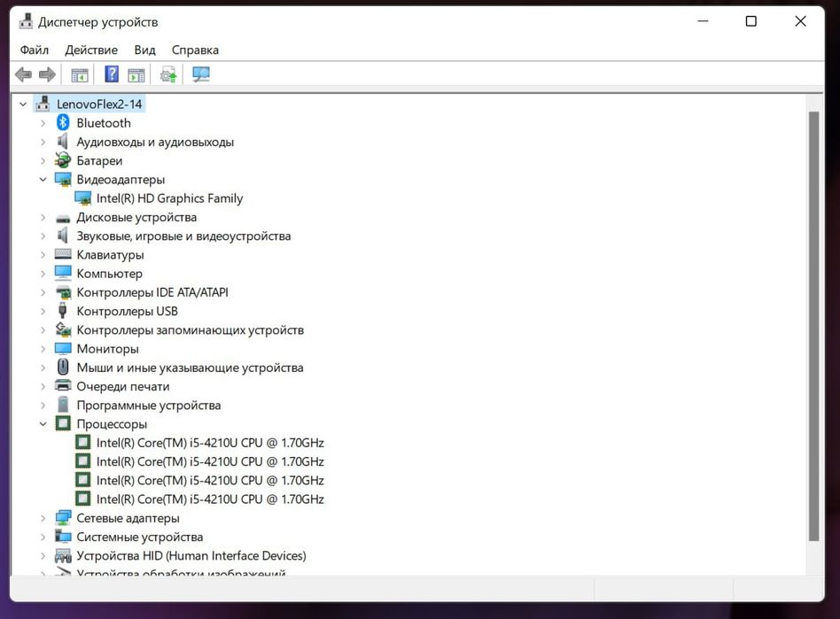Screen dimensions: 840x619
Task: Select Intel(R) HD Graphics Family device
Action: click(169, 198)
